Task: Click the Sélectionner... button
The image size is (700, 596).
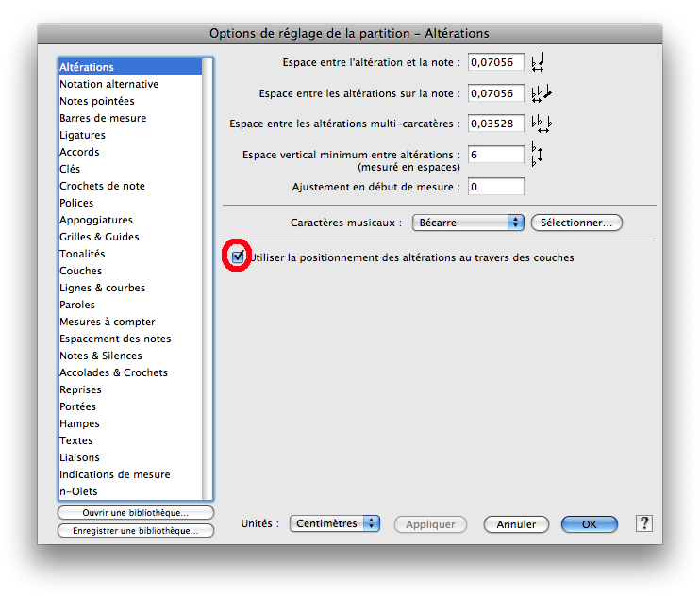Action: click(x=576, y=223)
